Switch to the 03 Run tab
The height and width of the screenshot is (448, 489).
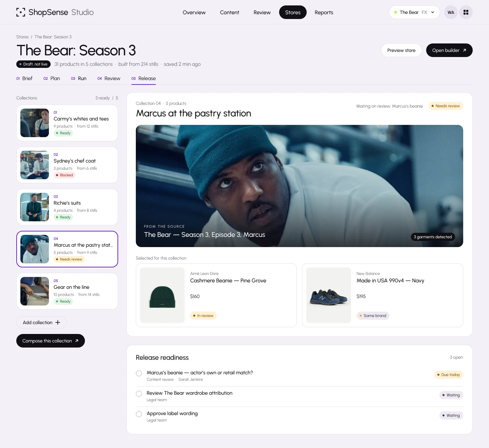79,78
